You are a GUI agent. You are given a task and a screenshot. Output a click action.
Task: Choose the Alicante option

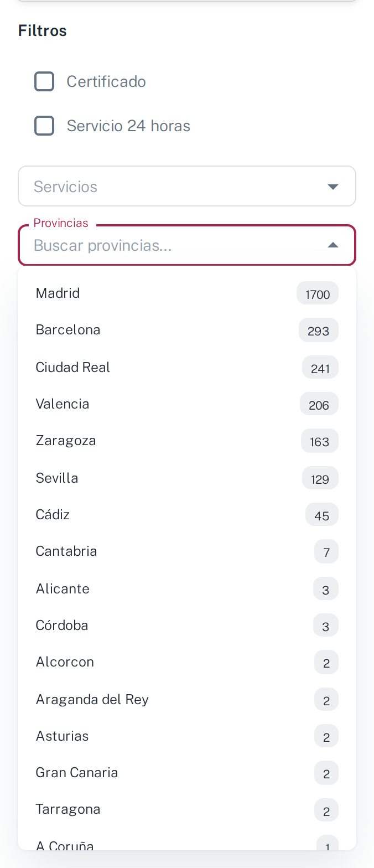[x=187, y=589]
